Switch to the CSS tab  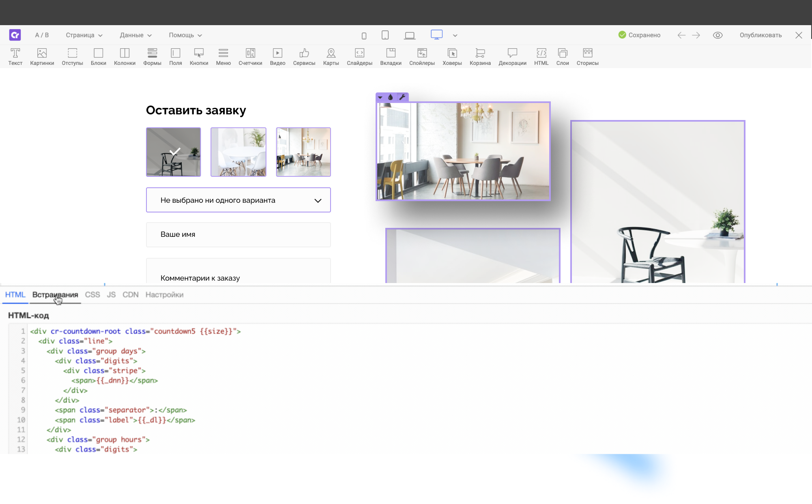(92, 295)
